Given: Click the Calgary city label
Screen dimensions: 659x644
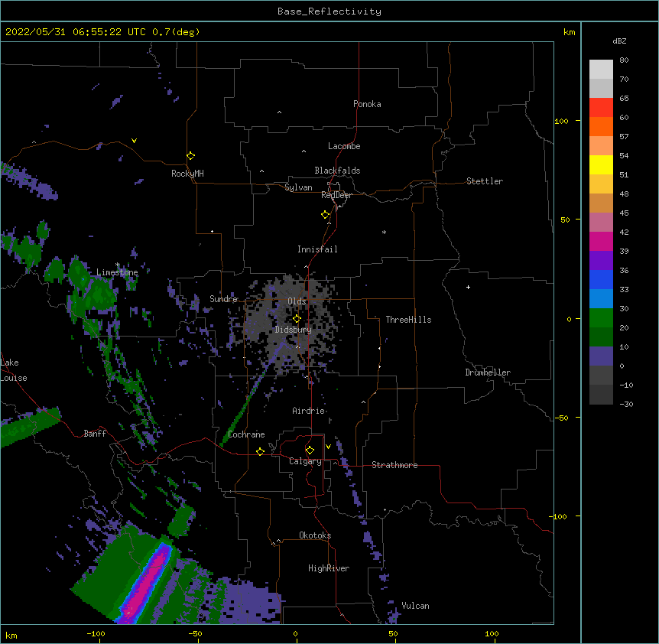Looking at the screenshot, I should 305,461.
